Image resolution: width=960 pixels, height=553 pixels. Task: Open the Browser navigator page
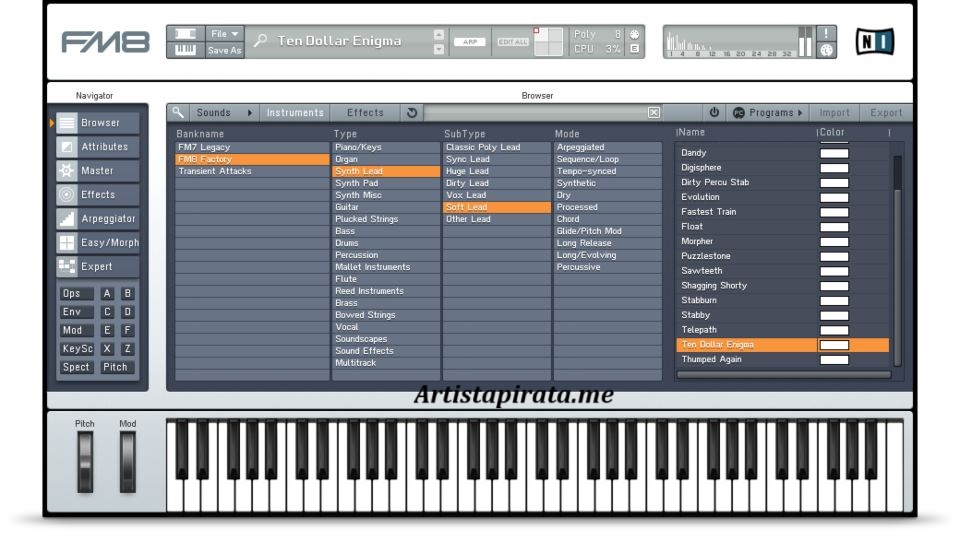[98, 123]
